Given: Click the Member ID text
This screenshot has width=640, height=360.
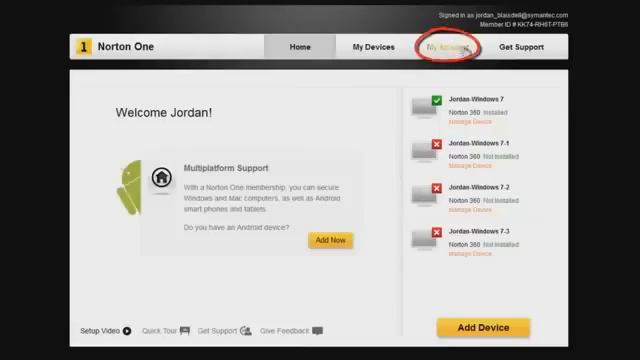Looking at the screenshot, I should pos(524,24).
